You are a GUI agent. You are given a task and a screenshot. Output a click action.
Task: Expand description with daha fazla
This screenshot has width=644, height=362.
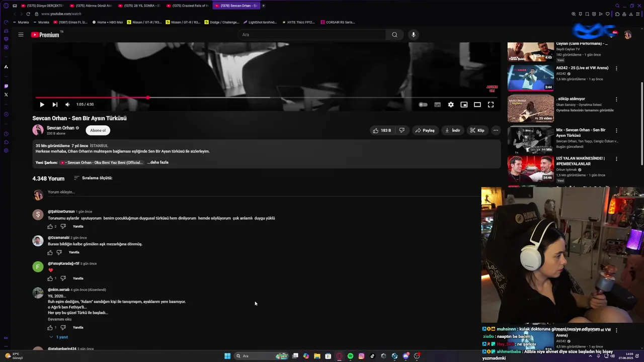[158, 162]
